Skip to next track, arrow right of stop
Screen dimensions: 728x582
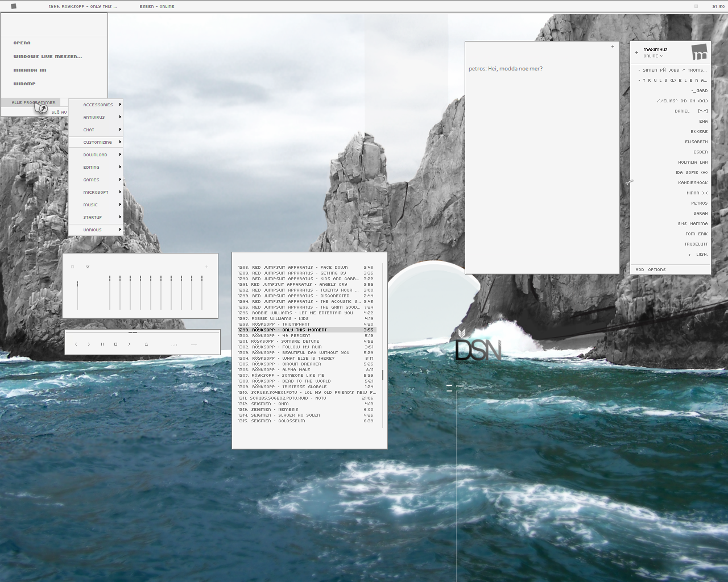point(129,344)
